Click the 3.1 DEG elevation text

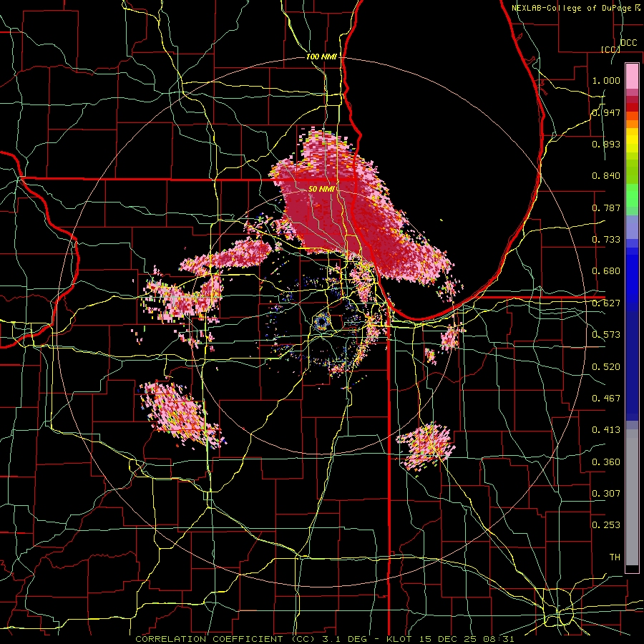click(345, 639)
